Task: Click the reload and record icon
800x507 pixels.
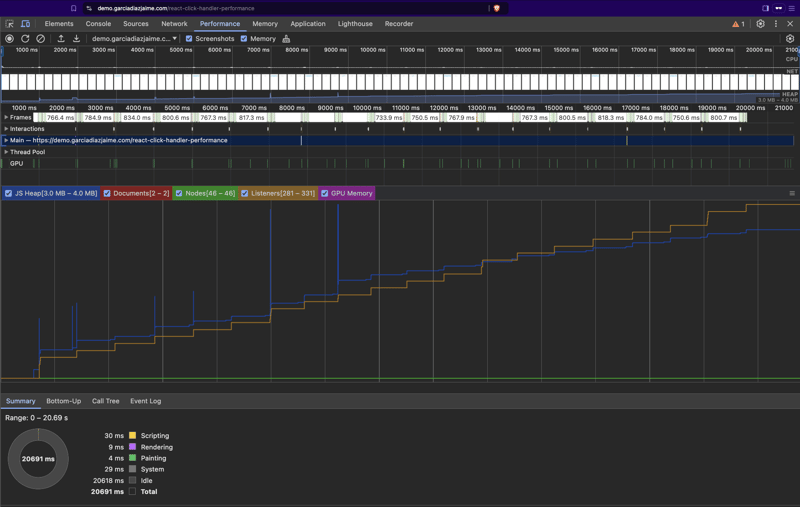Action: 25,39
